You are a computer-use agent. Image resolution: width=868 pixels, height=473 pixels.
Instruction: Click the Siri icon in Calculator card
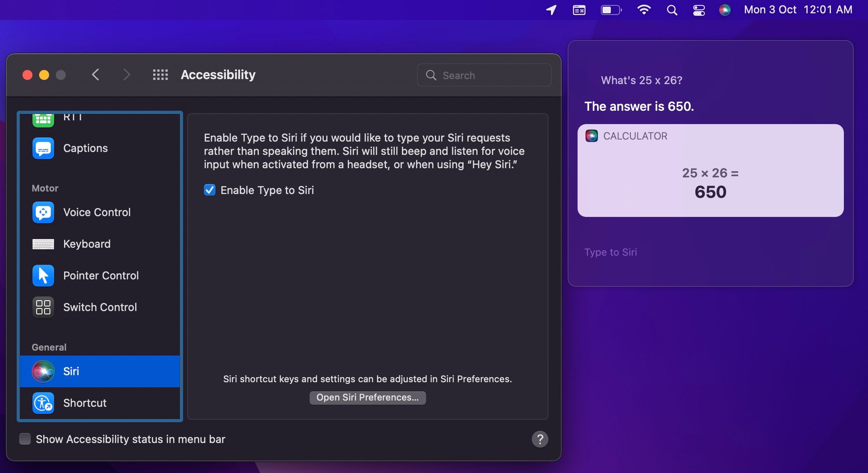(x=591, y=136)
